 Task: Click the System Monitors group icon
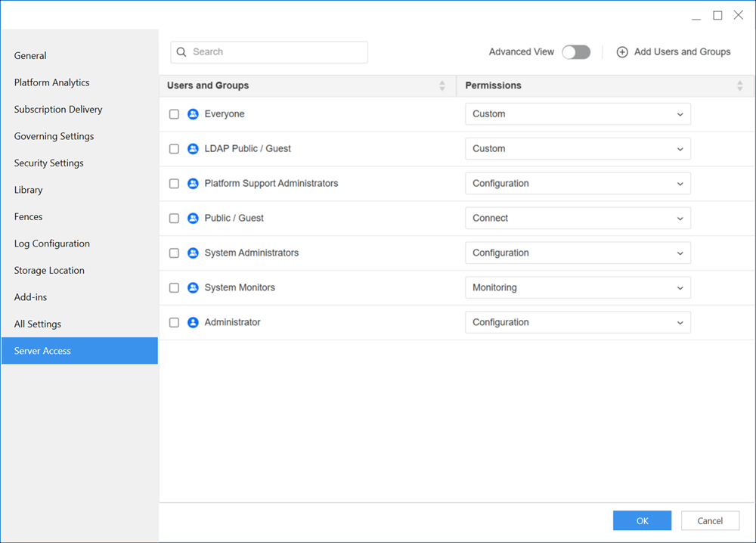coord(193,288)
